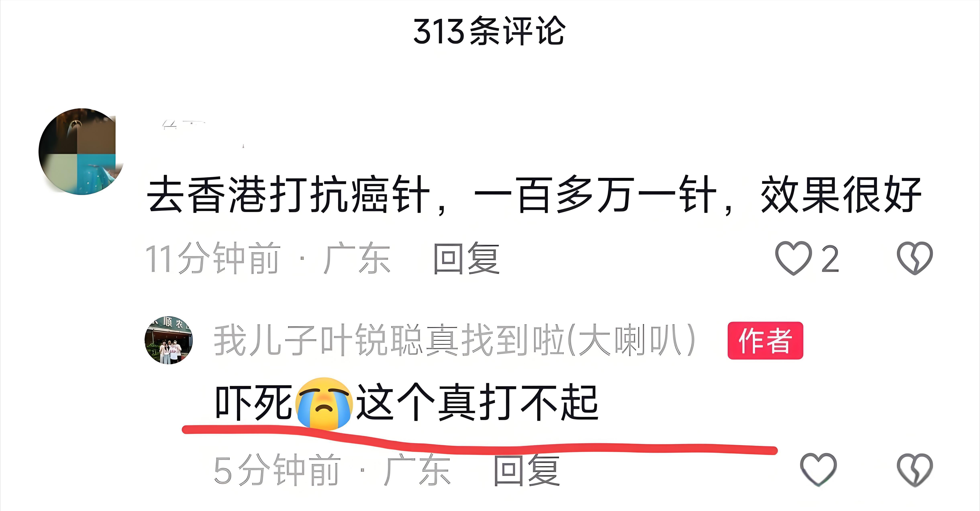980x511 pixels.
Task: Tap the red 作者 badge
Action: (765, 340)
